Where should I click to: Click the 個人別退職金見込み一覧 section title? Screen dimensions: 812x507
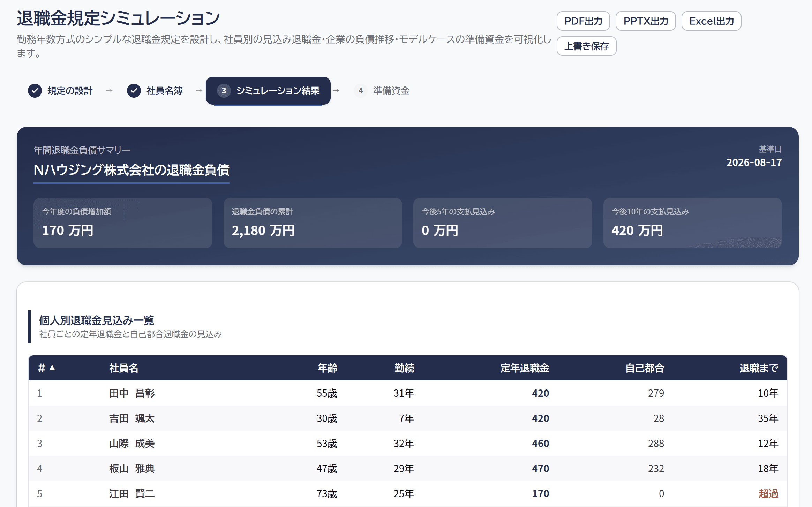click(x=97, y=320)
